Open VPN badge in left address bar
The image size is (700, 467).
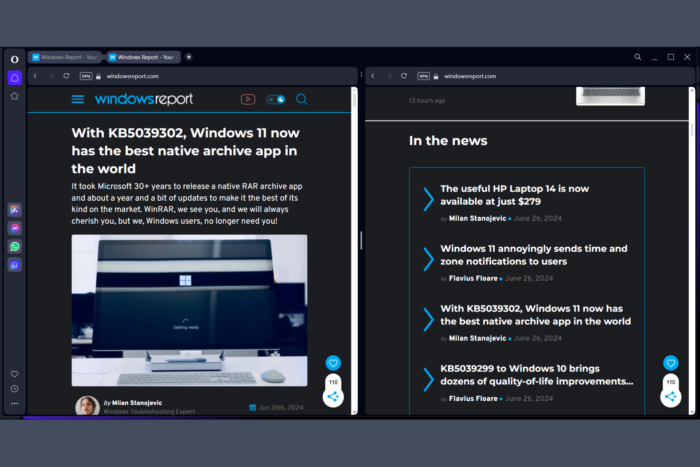86,76
